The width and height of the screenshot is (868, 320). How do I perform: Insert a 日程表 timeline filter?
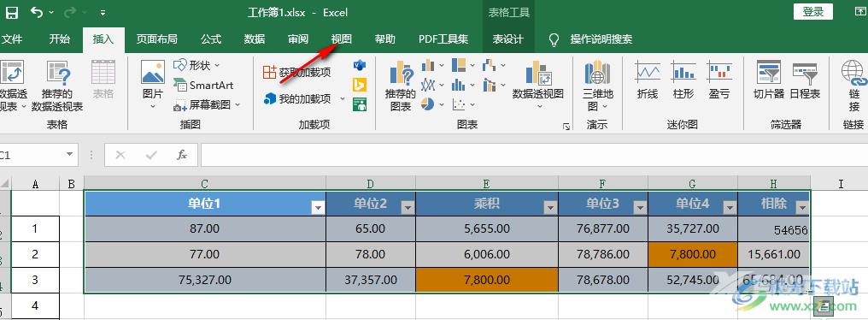[x=805, y=80]
